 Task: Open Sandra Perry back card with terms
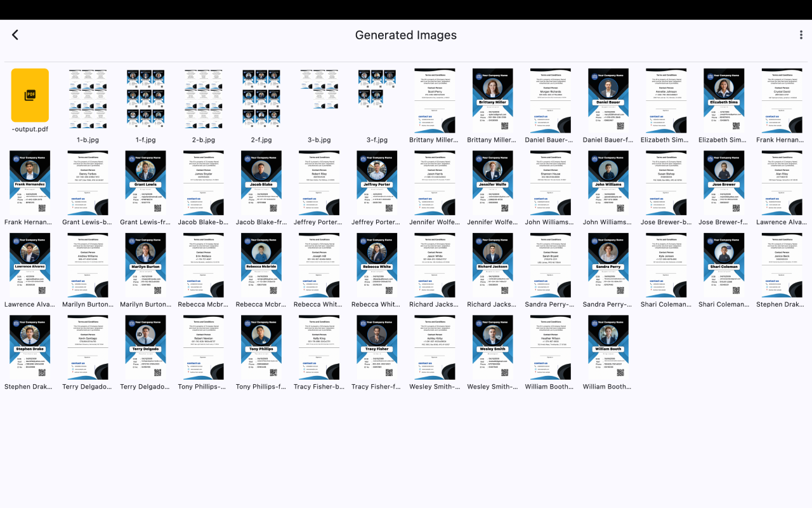[x=551, y=265]
